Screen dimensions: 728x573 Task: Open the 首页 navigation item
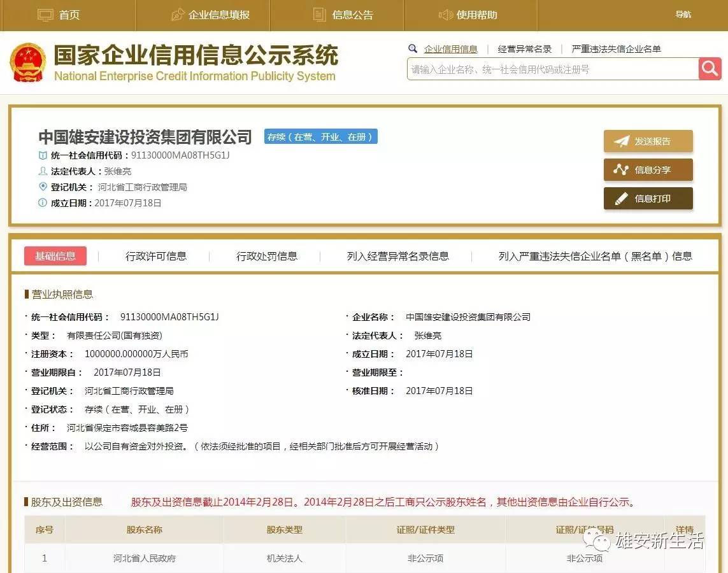click(69, 15)
